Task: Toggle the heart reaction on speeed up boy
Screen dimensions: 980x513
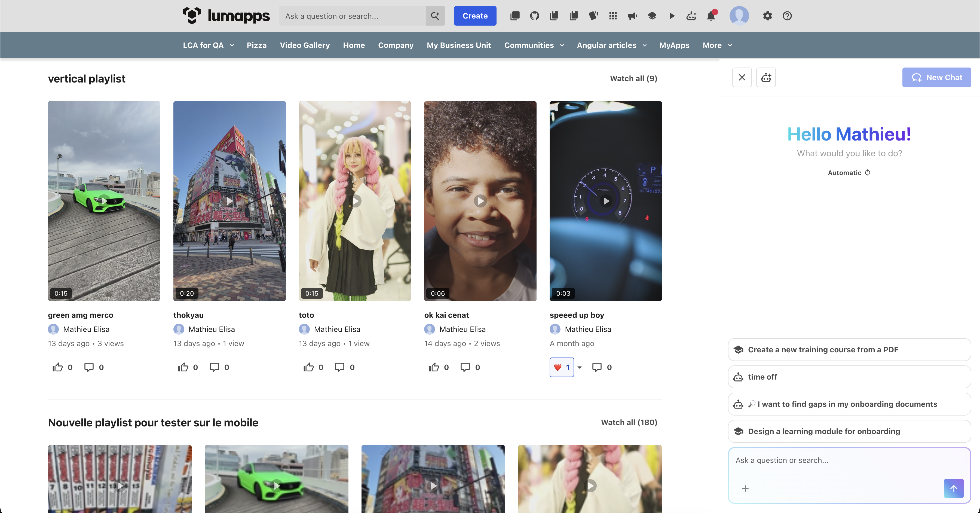Action: (562, 367)
